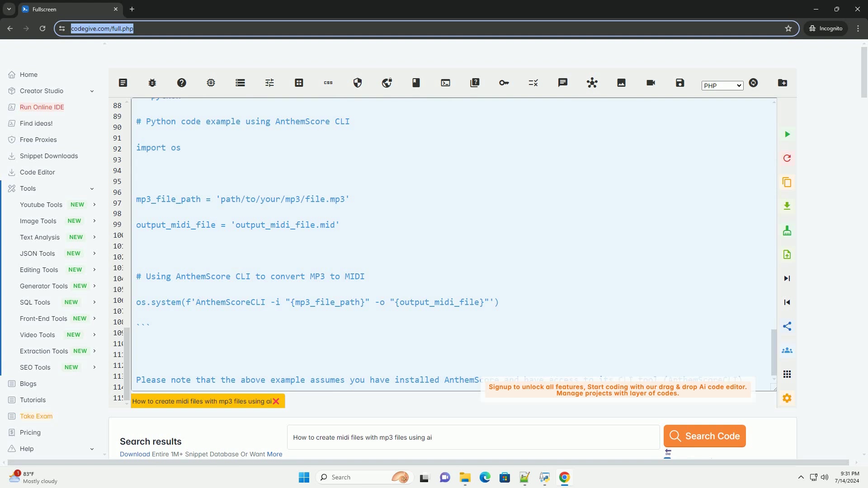868x488 pixels.
Task: Click the key icon in toolbar
Action: (x=504, y=83)
